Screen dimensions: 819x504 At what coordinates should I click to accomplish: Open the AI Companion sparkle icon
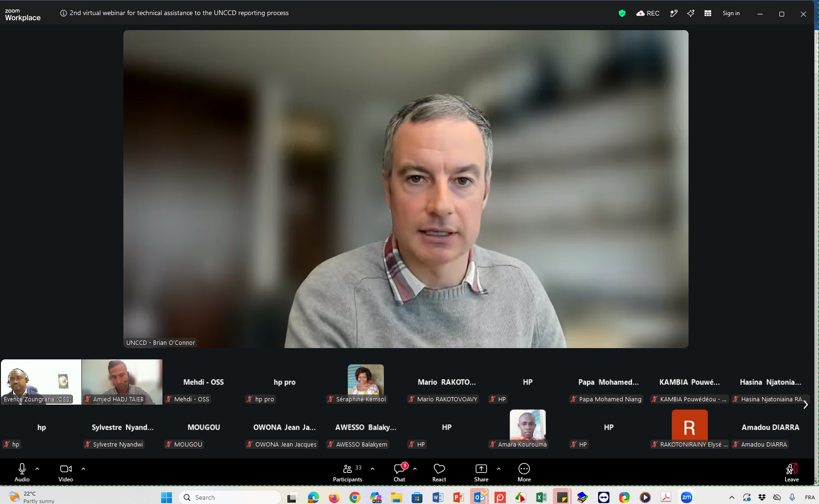click(x=690, y=13)
